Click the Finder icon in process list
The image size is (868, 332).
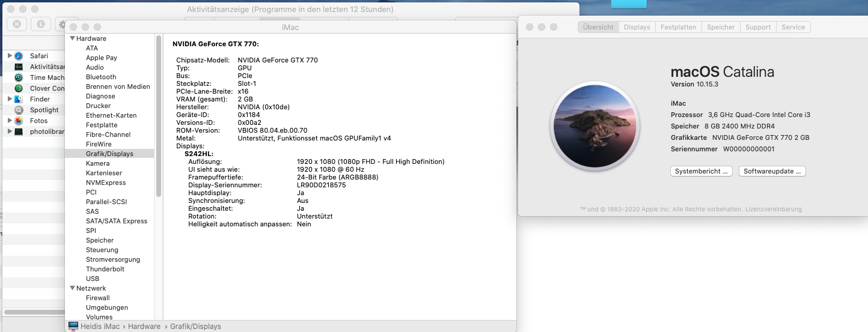coord(19,99)
